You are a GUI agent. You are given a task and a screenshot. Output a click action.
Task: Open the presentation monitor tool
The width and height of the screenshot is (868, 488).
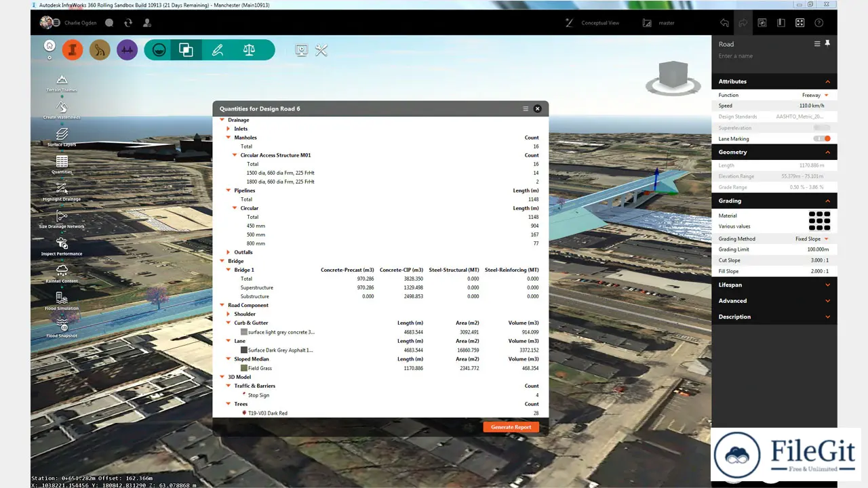pos(302,49)
